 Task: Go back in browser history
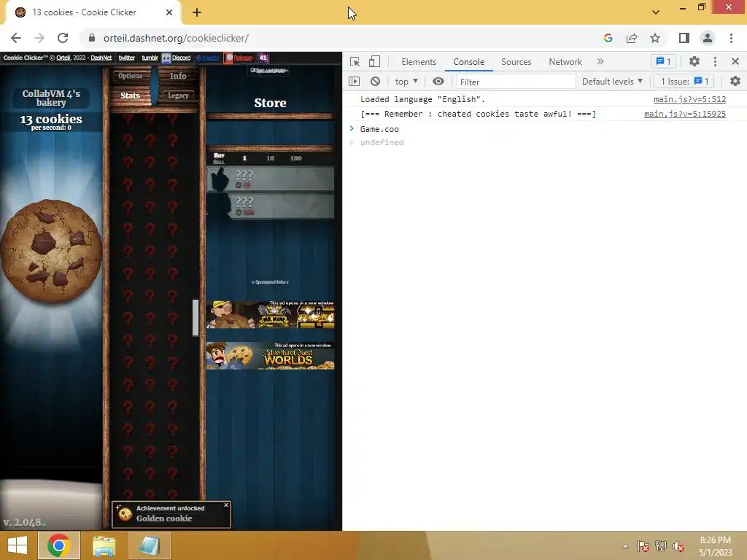click(x=16, y=38)
